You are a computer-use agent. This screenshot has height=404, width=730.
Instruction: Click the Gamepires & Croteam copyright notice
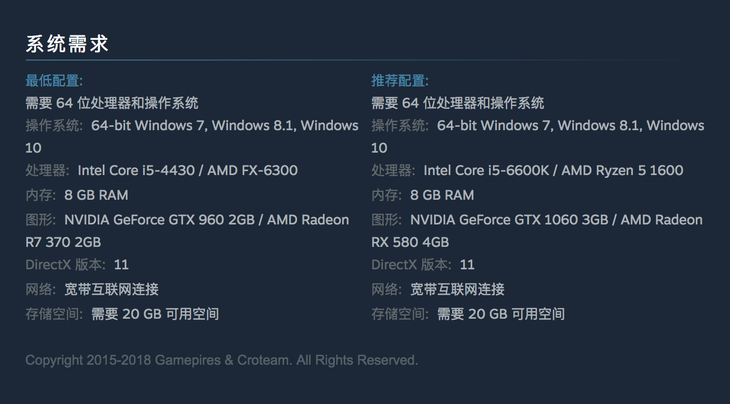[222, 360]
